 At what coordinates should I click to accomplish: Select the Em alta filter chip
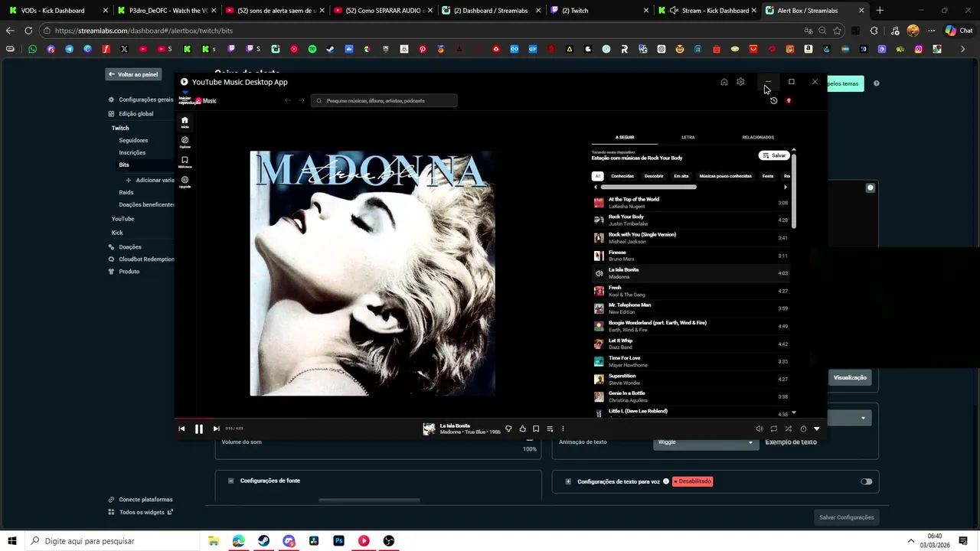tap(681, 176)
